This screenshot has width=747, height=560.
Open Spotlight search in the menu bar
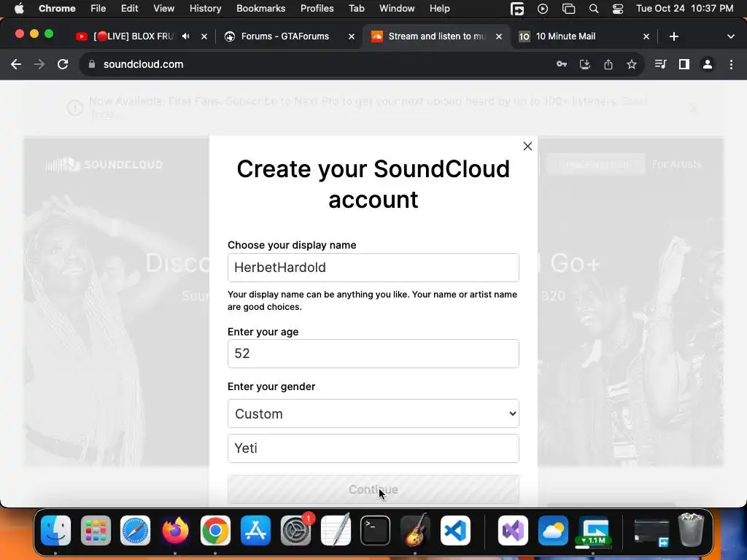click(594, 9)
